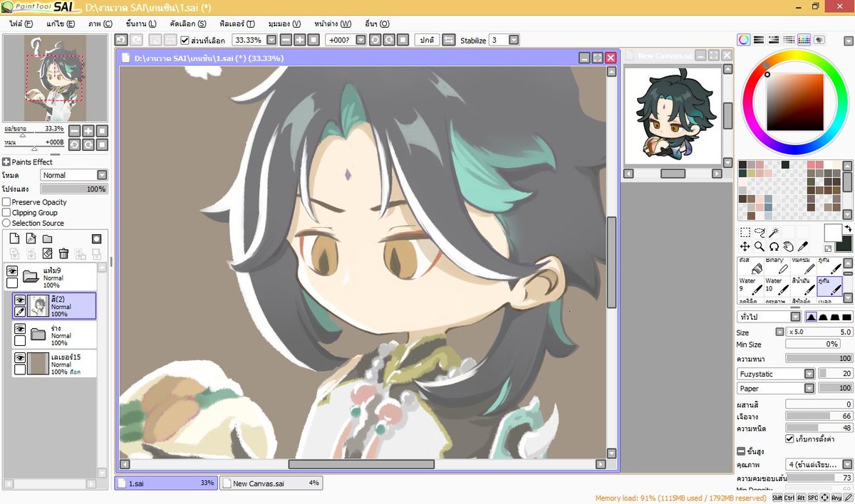Image resolution: width=855 pixels, height=504 pixels.
Task: Collapse the ขั้นสูง advanced section
Action: click(x=741, y=451)
